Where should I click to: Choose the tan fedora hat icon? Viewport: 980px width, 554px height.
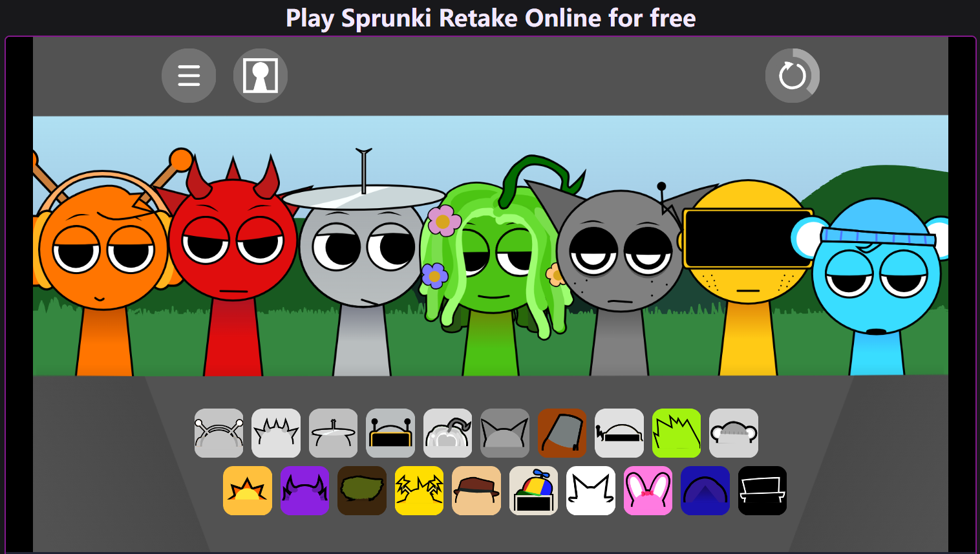[476, 491]
